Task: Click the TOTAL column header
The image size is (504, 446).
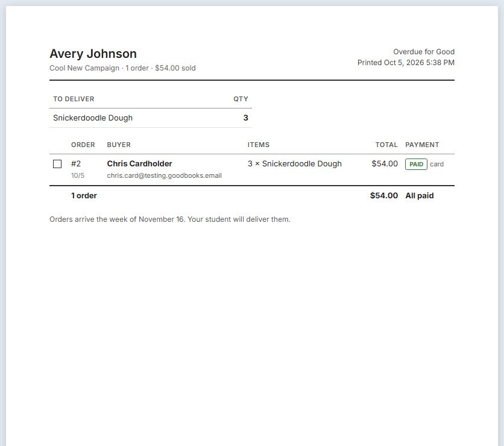Action: [x=386, y=145]
